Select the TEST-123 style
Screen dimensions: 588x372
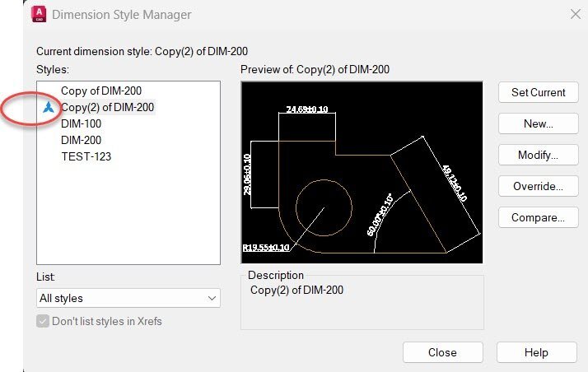pos(86,156)
